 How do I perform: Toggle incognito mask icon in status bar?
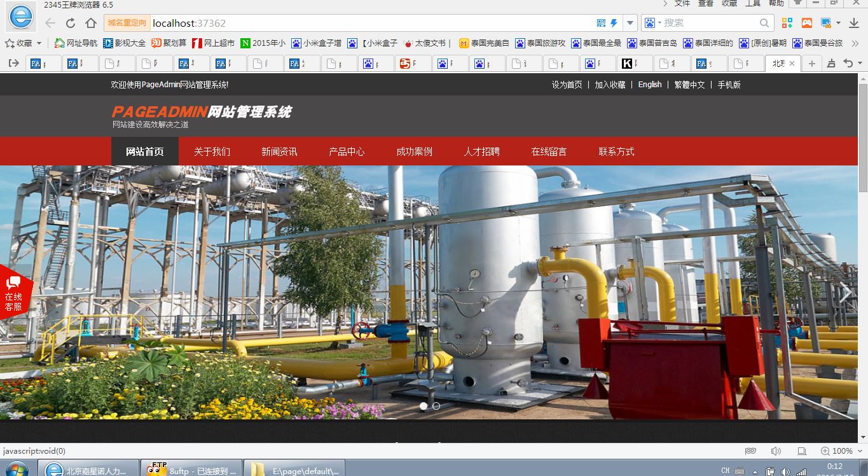[x=750, y=451]
